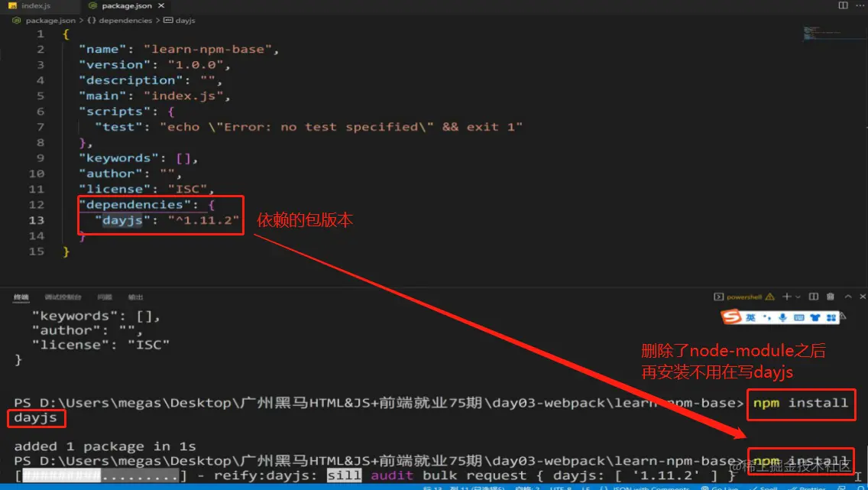Split the terminal using the split icon
This screenshot has width=868, height=490.
(815, 297)
